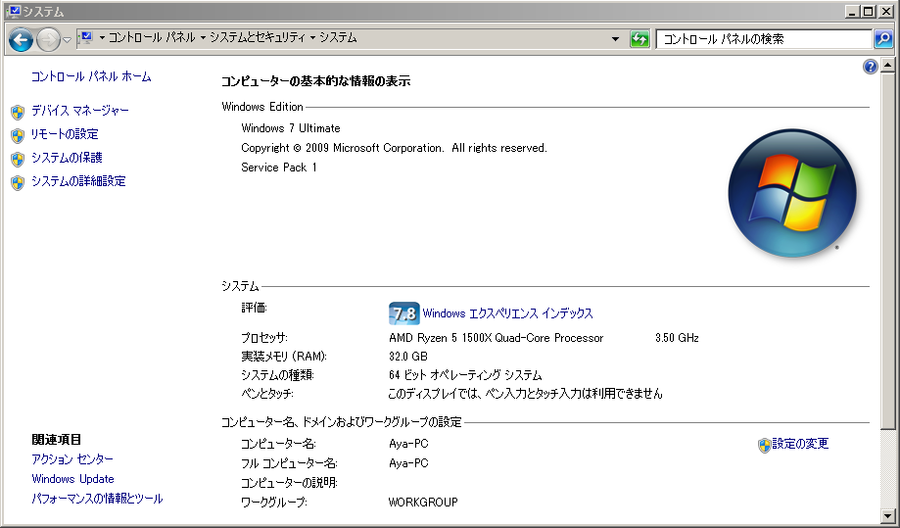Screen dimensions: 900x528
Task: Open システムの保護 link
Action: pos(67,158)
